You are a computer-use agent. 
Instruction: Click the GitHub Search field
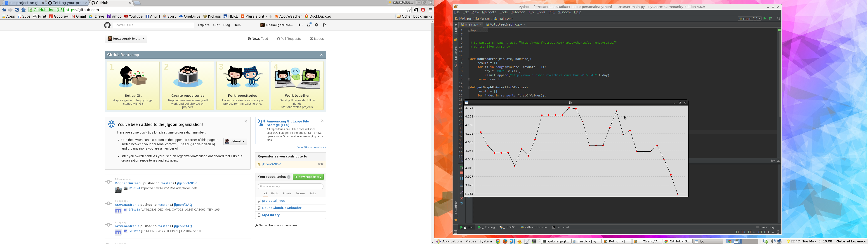coord(153,25)
